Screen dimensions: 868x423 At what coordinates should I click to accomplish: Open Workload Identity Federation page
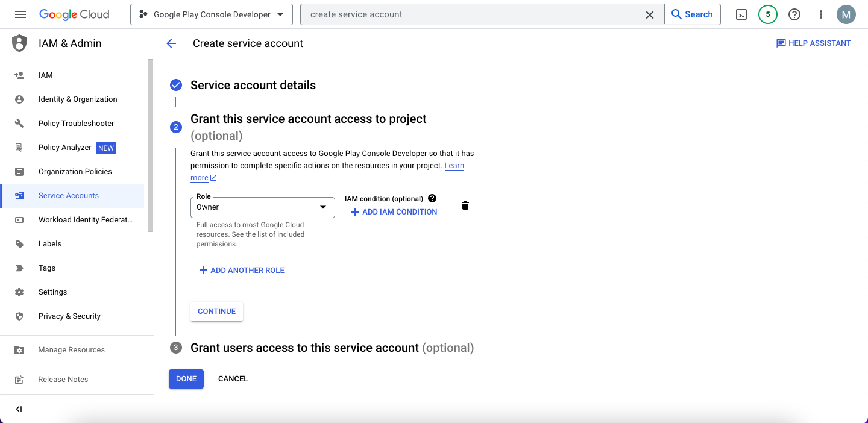[x=72, y=220]
